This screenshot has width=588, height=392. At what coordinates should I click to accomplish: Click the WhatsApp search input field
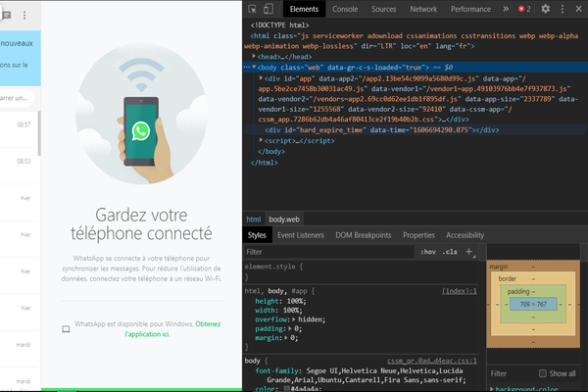pyautogui.click(x=17, y=98)
